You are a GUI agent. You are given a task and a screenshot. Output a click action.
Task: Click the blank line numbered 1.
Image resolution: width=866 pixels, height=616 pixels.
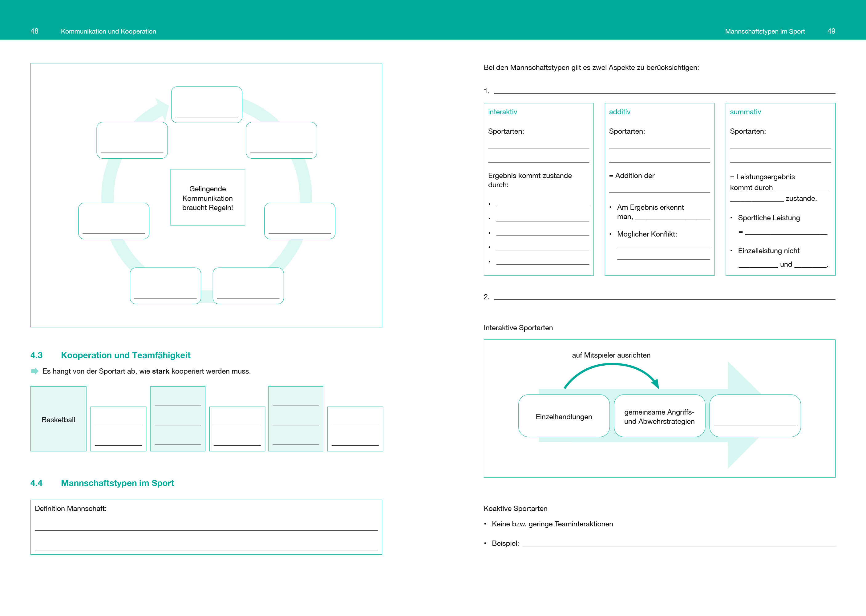coord(664,93)
